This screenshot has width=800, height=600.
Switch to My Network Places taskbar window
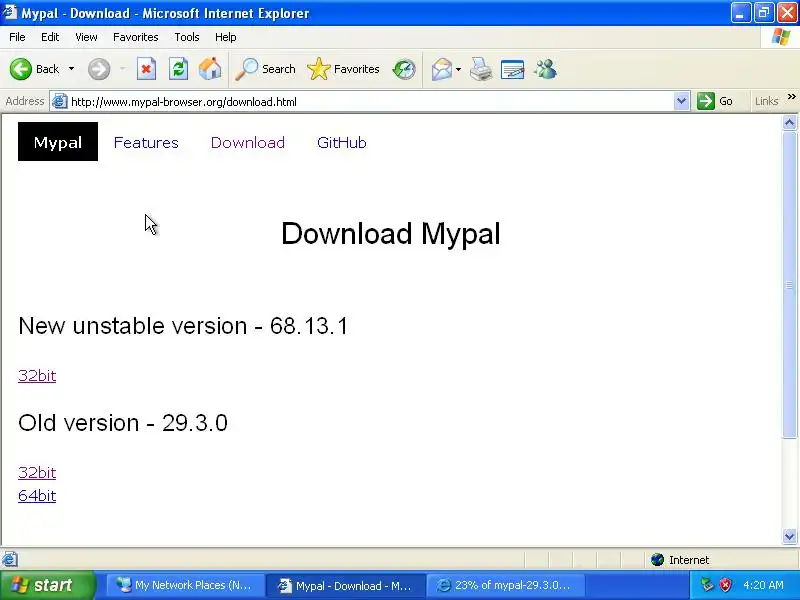184,585
